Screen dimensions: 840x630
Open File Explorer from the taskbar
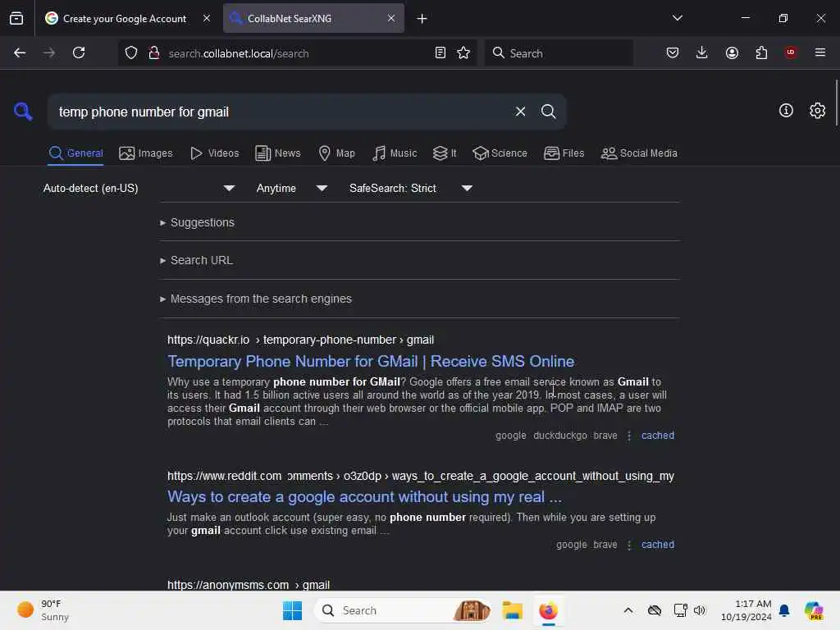pos(512,610)
